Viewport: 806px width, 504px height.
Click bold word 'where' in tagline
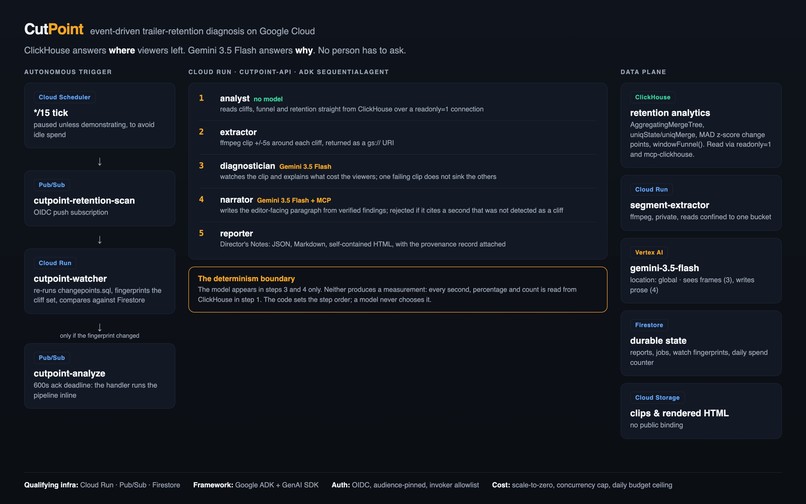pos(122,50)
